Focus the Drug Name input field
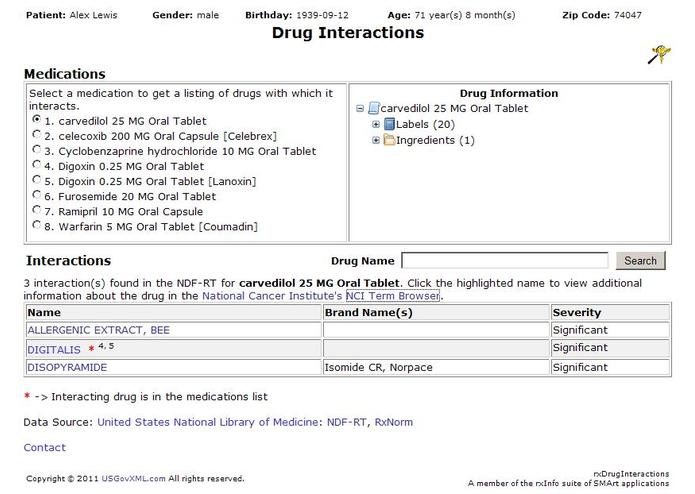The width and height of the screenshot is (695, 494). [x=505, y=261]
